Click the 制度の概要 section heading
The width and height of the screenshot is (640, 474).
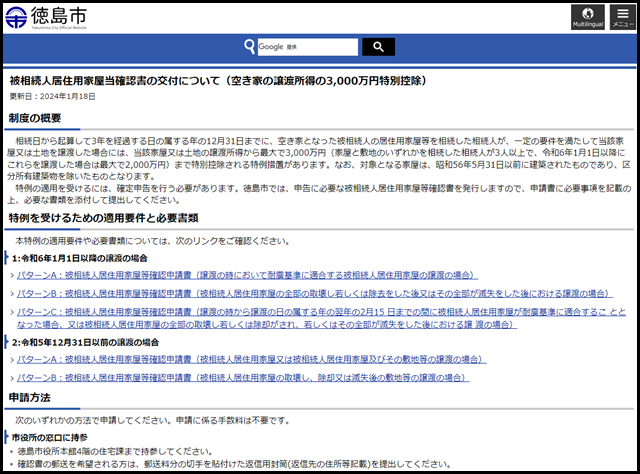pyautogui.click(x=35, y=118)
